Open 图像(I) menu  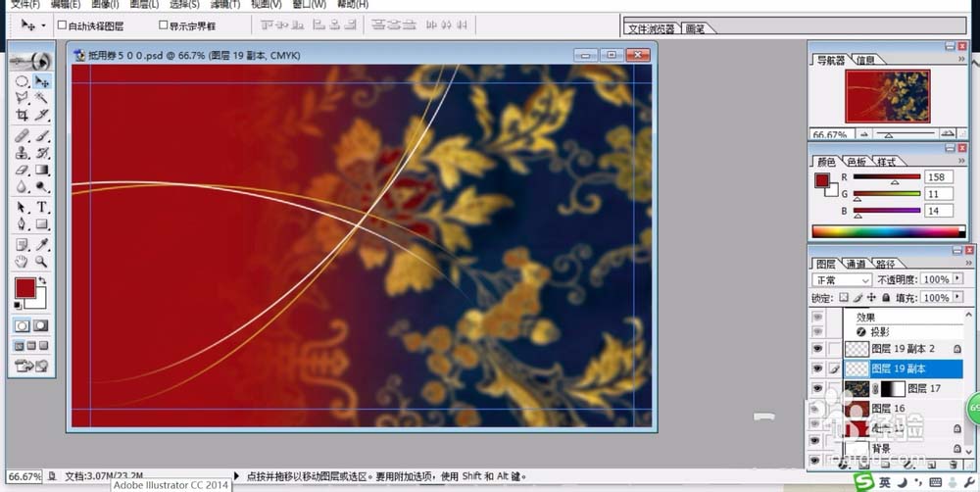pyautogui.click(x=105, y=4)
